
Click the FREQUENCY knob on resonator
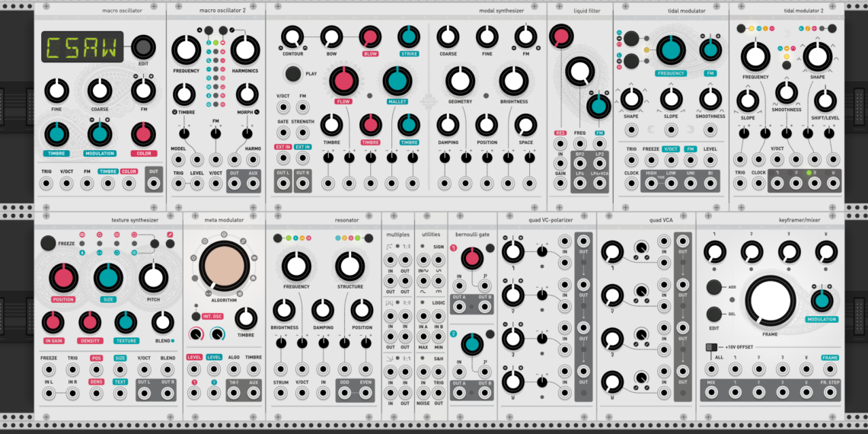296,266
